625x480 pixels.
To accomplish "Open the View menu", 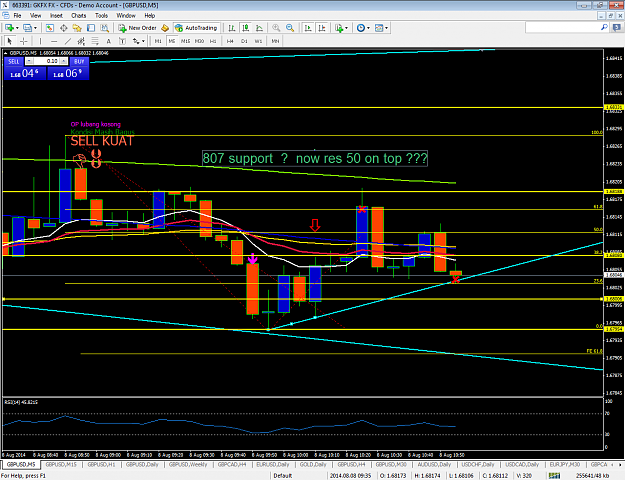I will click(x=35, y=16).
